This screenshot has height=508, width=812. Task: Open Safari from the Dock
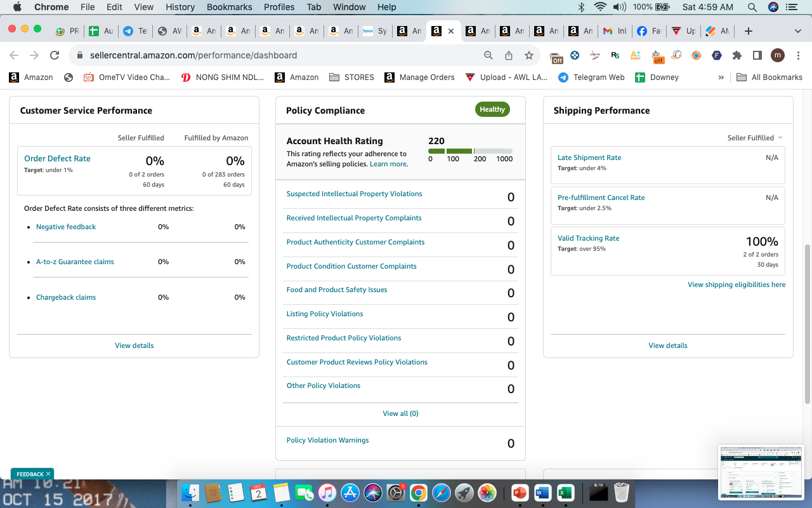(x=442, y=492)
